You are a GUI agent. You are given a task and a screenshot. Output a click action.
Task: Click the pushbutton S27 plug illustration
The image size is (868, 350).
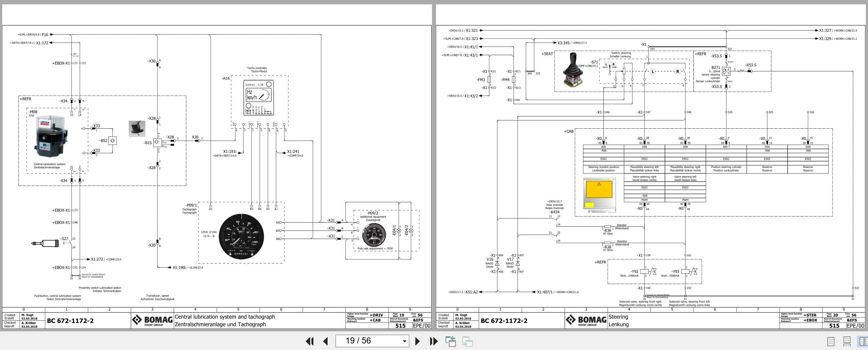(x=45, y=243)
